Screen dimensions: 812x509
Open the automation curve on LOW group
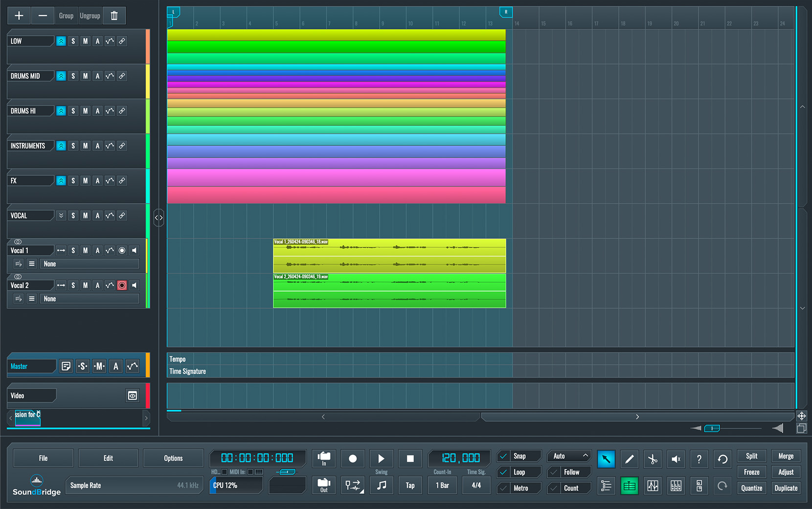click(110, 41)
